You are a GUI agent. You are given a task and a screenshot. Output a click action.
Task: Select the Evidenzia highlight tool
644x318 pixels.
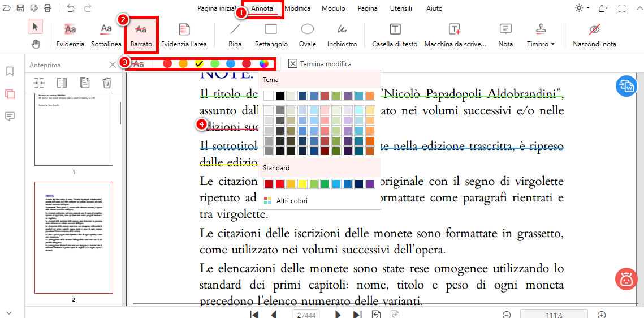click(x=71, y=35)
